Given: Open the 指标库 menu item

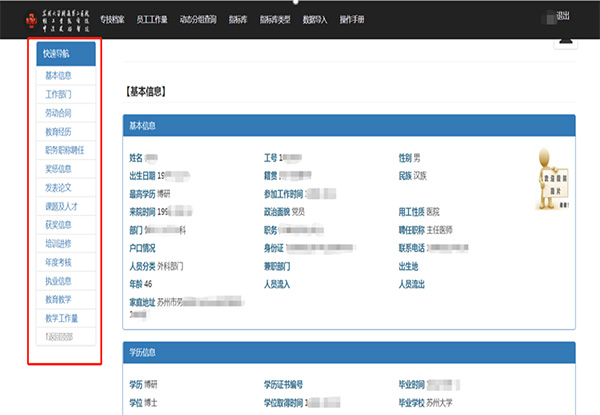Looking at the screenshot, I should coord(240,19).
